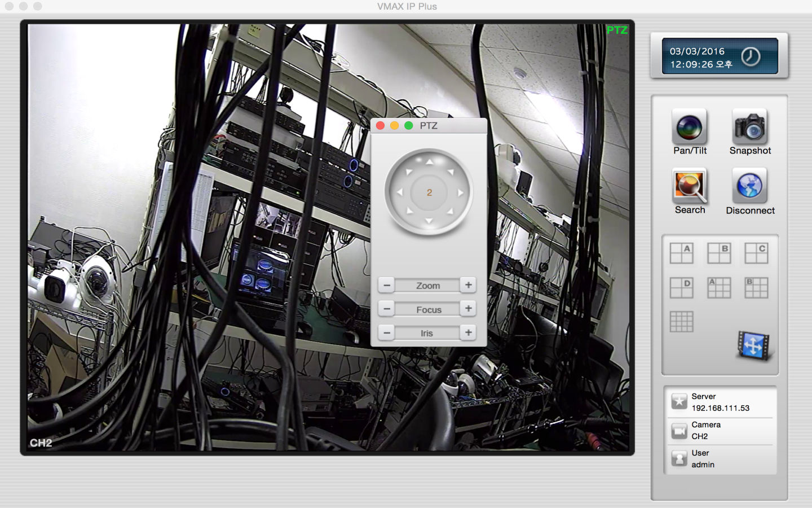Decrease Focus with minus button

click(386, 309)
